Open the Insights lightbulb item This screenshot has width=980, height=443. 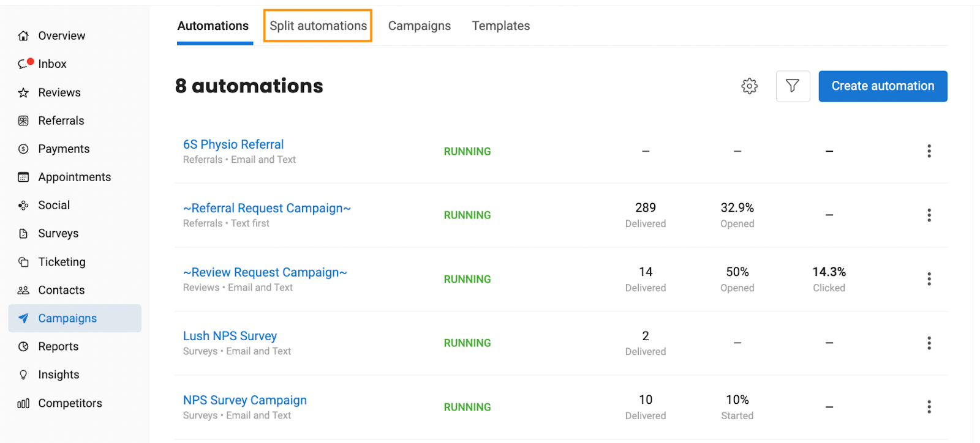point(58,374)
